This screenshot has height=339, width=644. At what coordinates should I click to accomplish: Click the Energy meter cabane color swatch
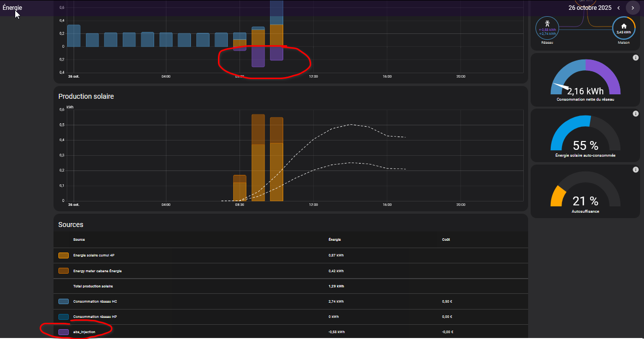(x=63, y=271)
